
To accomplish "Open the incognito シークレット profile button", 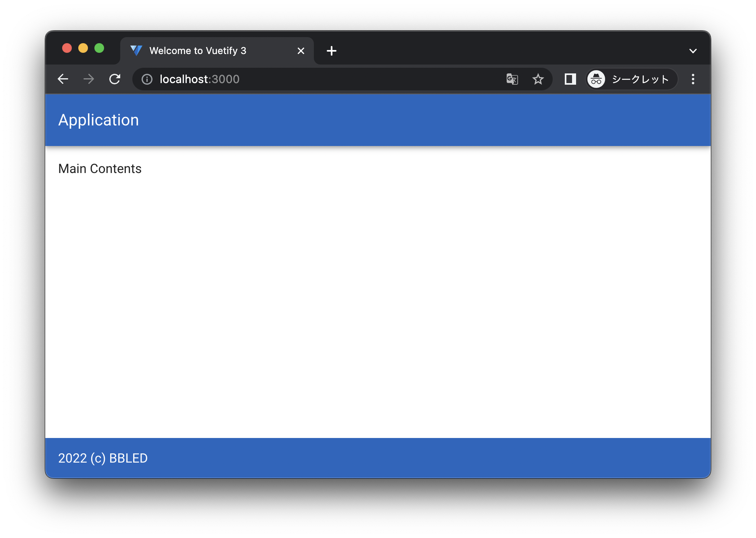I will pyautogui.click(x=631, y=79).
